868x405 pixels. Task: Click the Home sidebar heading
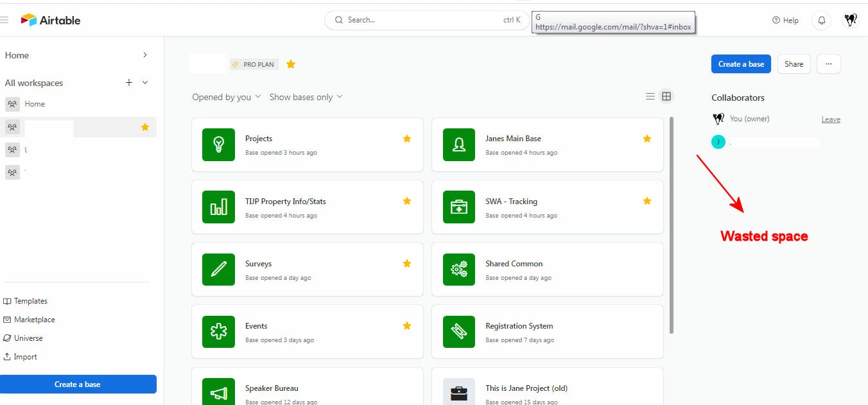17,55
